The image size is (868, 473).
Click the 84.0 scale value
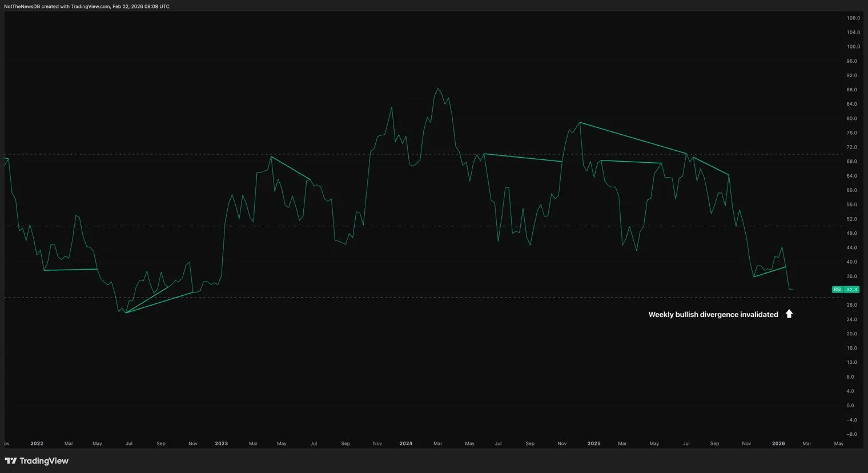(851, 104)
